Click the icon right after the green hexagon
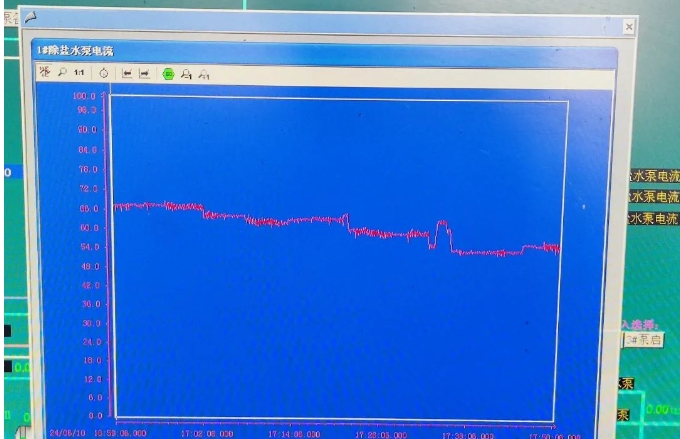 (x=186, y=73)
